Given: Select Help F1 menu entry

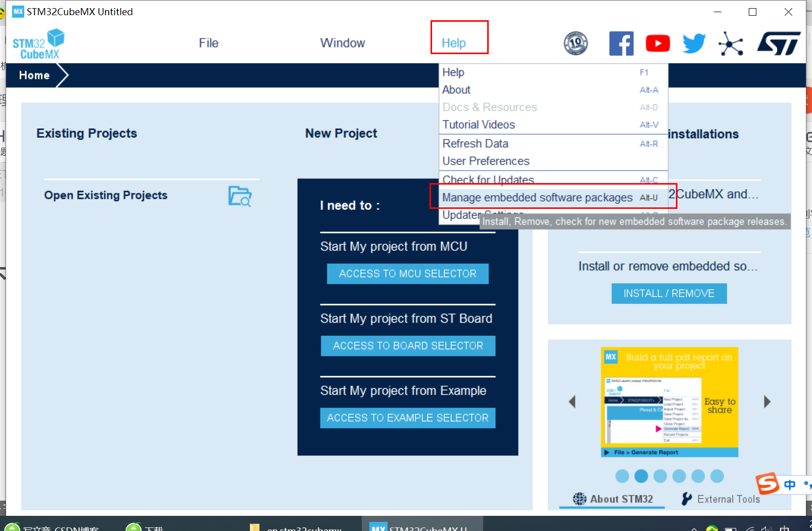Looking at the screenshot, I should [553, 72].
